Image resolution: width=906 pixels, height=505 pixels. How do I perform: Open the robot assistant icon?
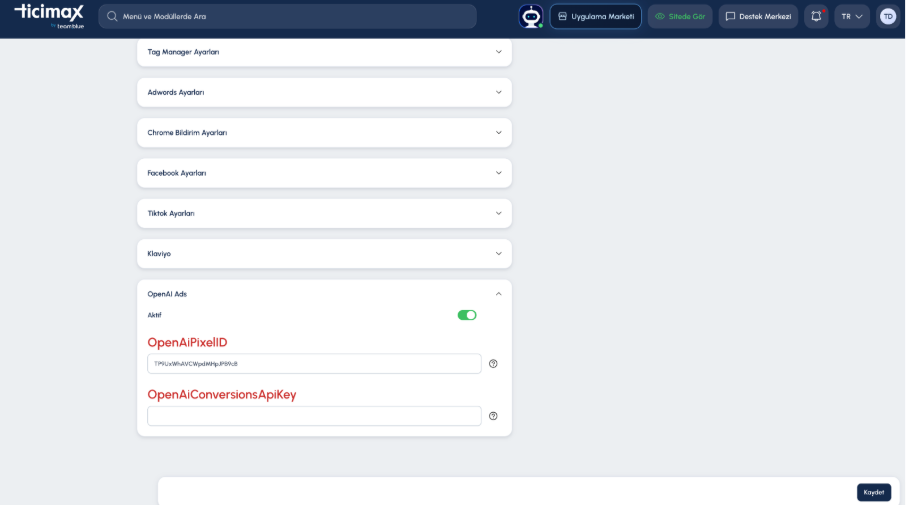530,16
